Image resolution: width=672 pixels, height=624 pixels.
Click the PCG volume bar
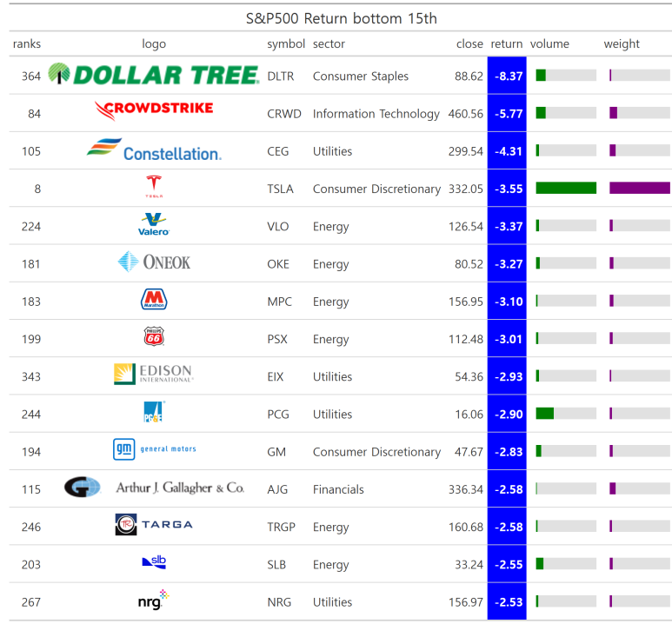(x=545, y=413)
